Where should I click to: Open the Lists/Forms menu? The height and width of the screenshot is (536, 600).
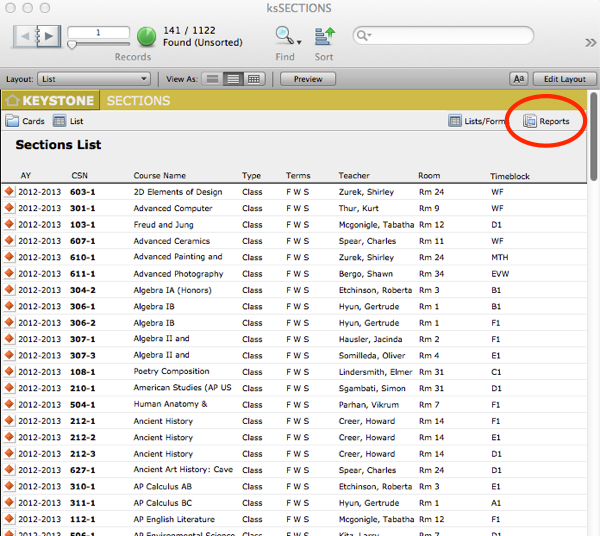[x=476, y=121]
